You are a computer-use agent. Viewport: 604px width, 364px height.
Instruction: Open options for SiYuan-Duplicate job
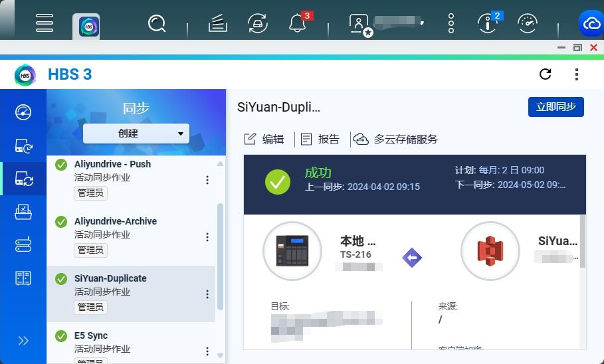(x=207, y=294)
